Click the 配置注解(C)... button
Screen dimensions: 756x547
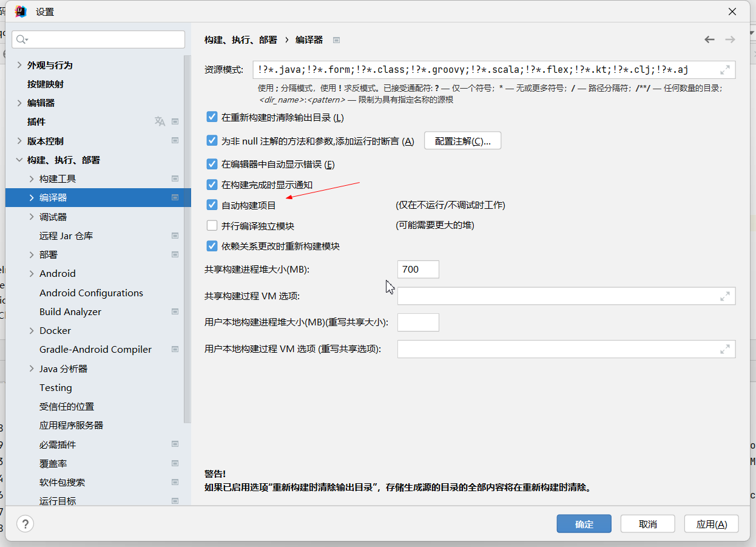(x=462, y=141)
